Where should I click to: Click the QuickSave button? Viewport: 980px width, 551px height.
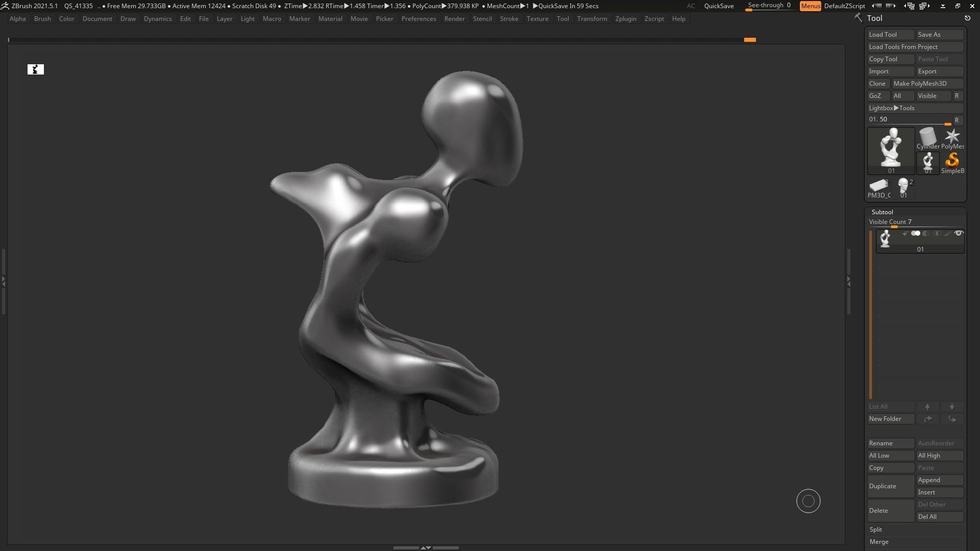pyautogui.click(x=719, y=6)
